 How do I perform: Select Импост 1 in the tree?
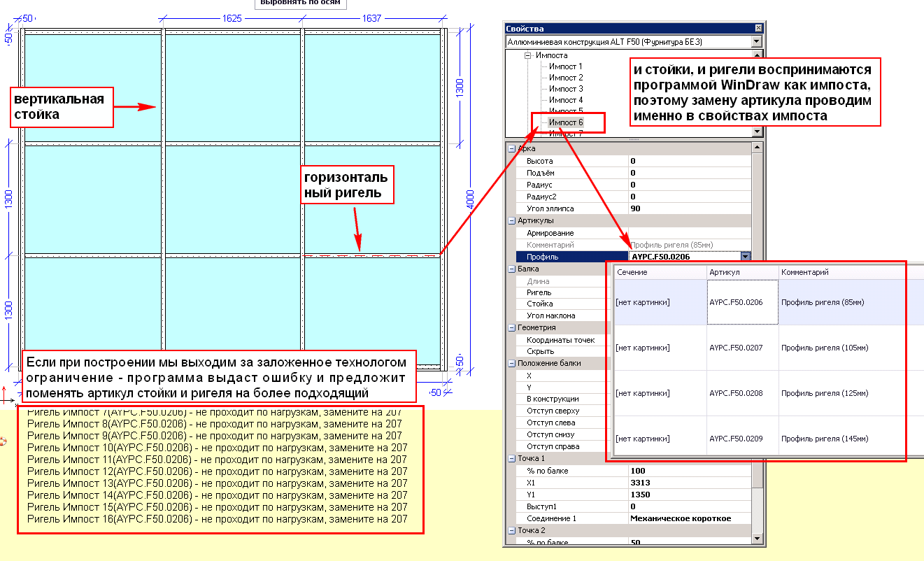566,66
